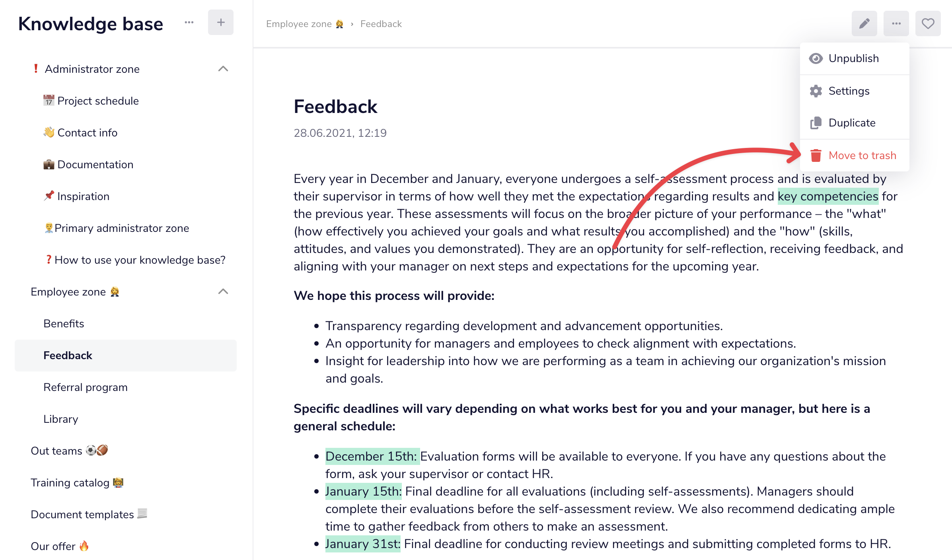Open Knowledge base ellipsis options

click(x=189, y=22)
